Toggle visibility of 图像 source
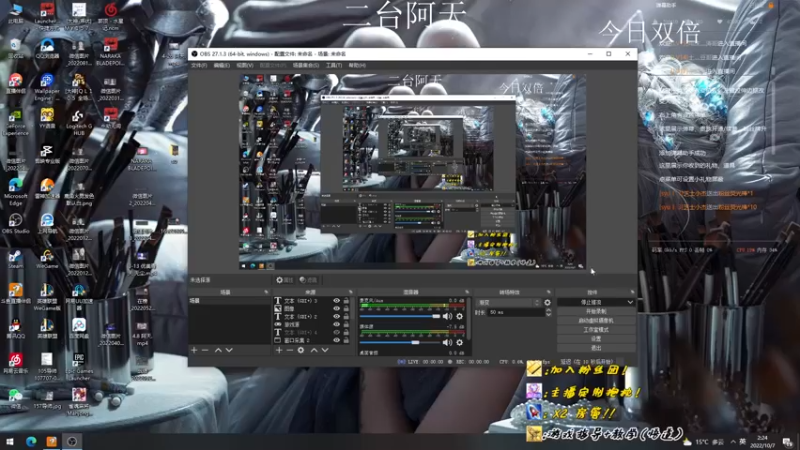The image size is (800, 450). tap(336, 309)
